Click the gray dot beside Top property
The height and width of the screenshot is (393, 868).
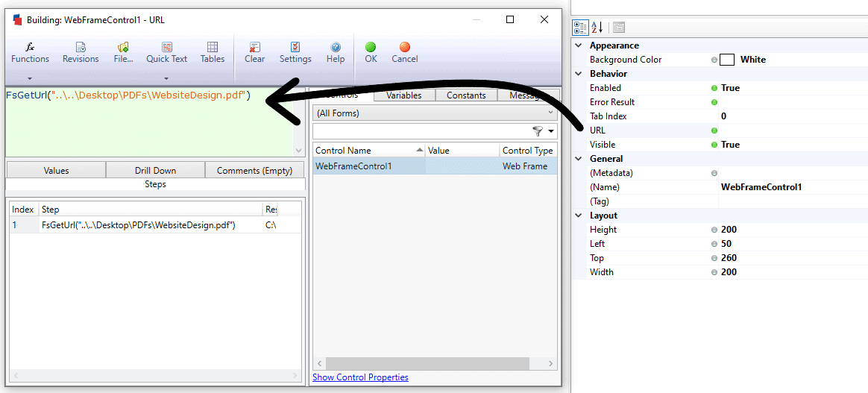(x=714, y=259)
